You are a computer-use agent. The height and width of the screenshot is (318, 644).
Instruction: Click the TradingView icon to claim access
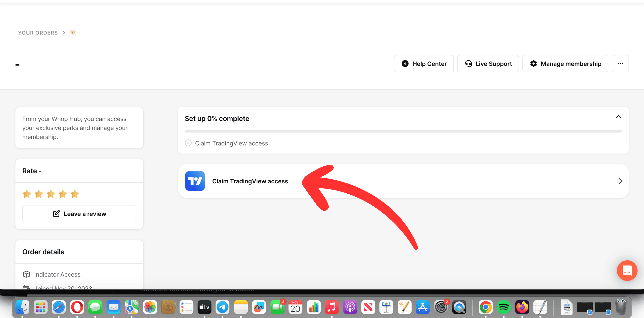[195, 181]
